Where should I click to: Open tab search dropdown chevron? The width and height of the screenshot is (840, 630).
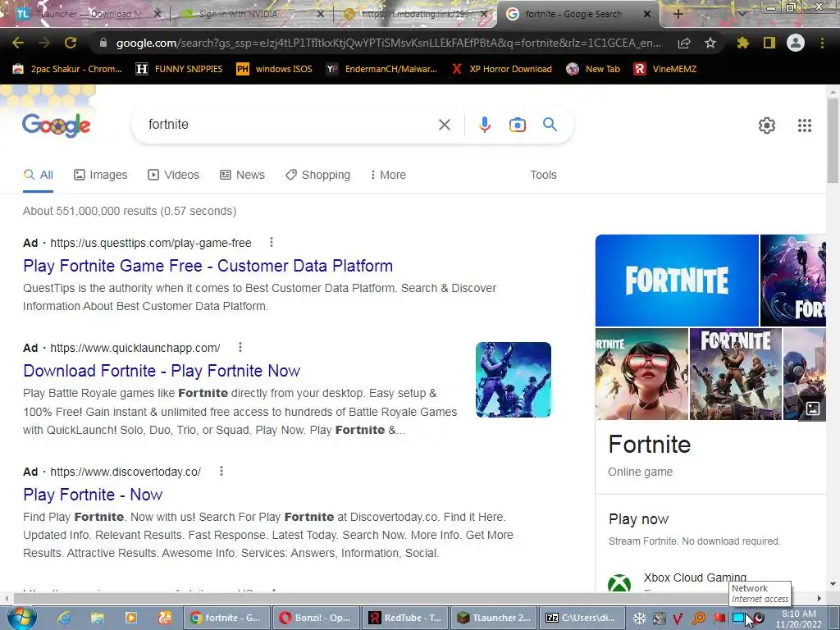point(742,15)
